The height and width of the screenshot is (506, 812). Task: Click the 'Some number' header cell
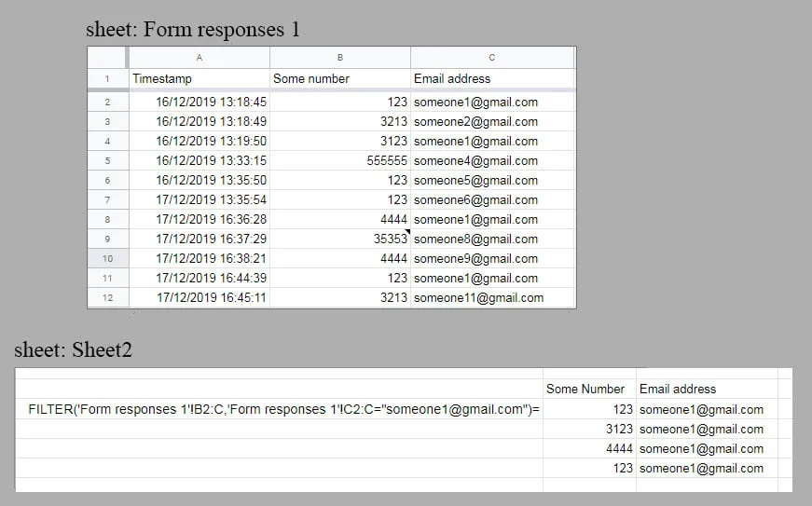pyautogui.click(x=340, y=78)
